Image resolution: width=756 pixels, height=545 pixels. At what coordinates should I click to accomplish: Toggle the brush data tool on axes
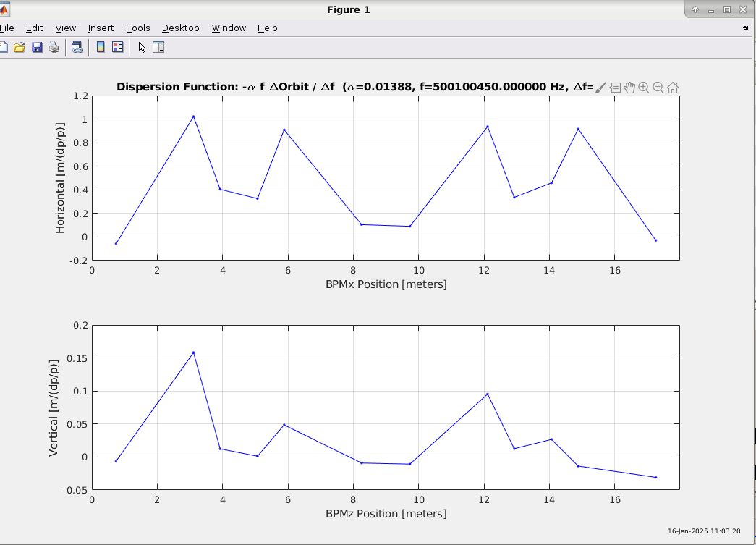[x=600, y=88]
